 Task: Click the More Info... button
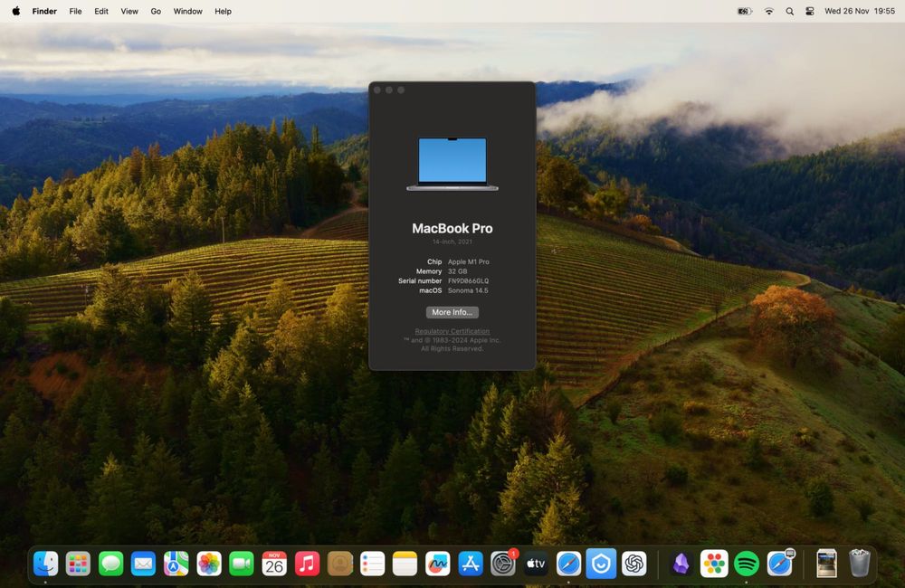[452, 312]
